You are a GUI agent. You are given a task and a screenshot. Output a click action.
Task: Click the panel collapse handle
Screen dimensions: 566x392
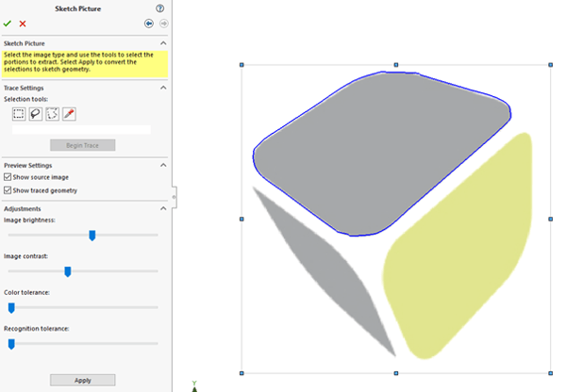(x=175, y=197)
